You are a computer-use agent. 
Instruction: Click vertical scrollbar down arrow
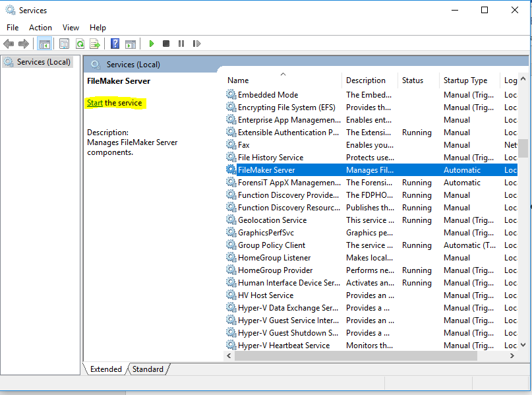[523, 345]
